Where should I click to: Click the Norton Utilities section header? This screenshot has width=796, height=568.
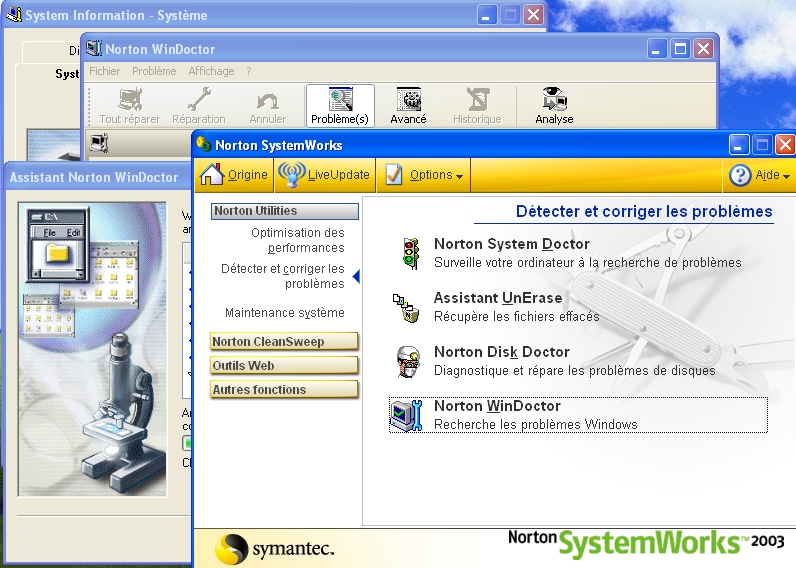click(x=284, y=211)
